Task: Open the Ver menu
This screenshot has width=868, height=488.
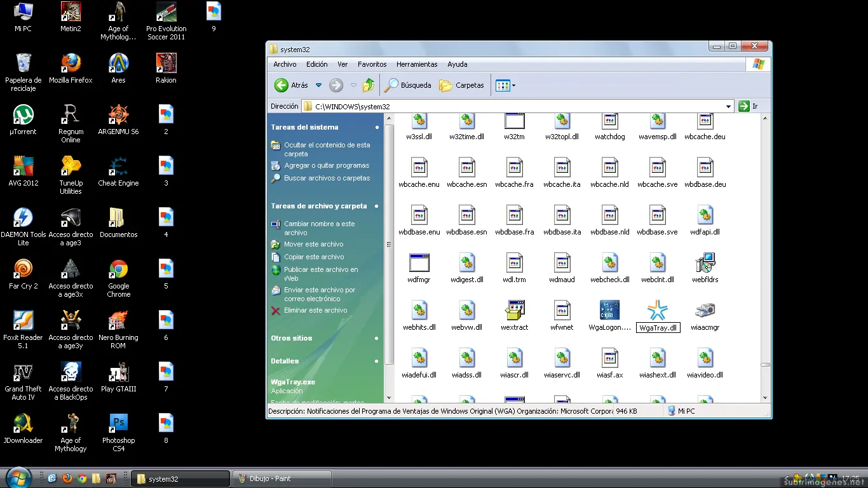Action: pyautogui.click(x=342, y=64)
